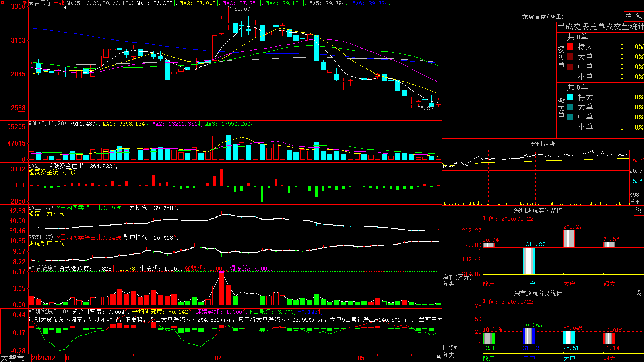Click the 超大 bar labeled 62.56
Viewport: 644px width, 362px height.
click(x=609, y=245)
